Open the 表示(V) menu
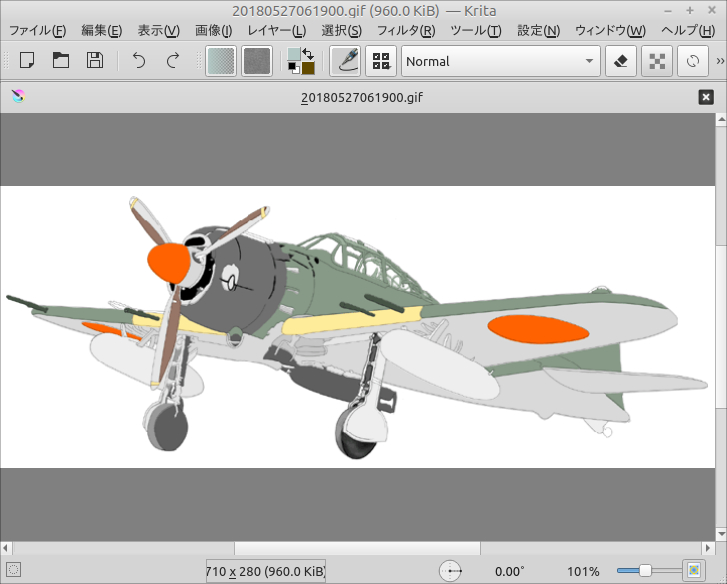Viewport: 727px width, 584px height. (x=159, y=31)
